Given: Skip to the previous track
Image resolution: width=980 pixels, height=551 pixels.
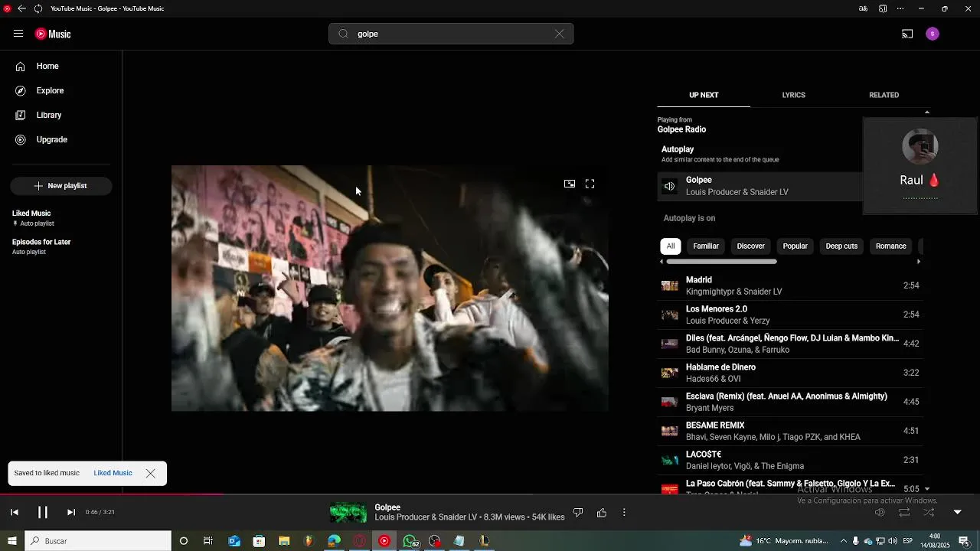Looking at the screenshot, I should [15, 512].
